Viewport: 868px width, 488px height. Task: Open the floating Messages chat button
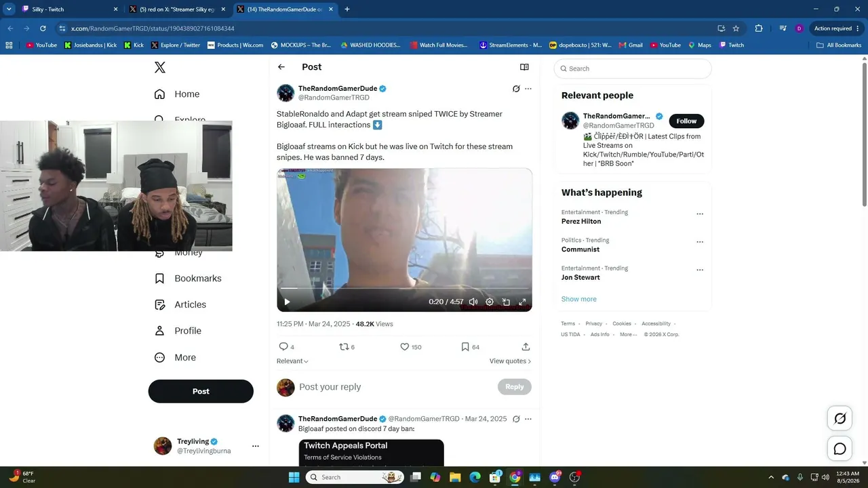click(840, 449)
